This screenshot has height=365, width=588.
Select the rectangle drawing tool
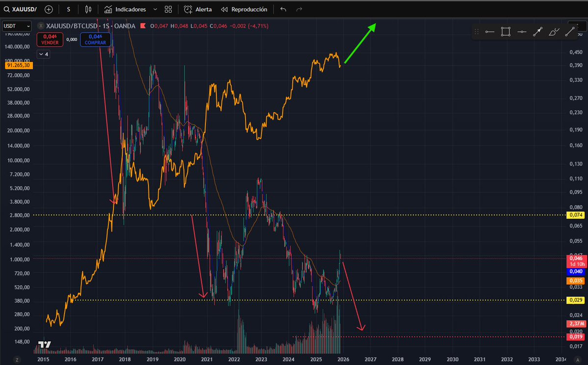pos(506,32)
